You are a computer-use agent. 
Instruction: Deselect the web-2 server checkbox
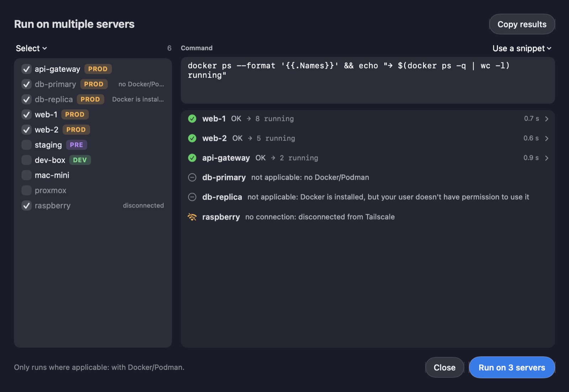pos(26,130)
